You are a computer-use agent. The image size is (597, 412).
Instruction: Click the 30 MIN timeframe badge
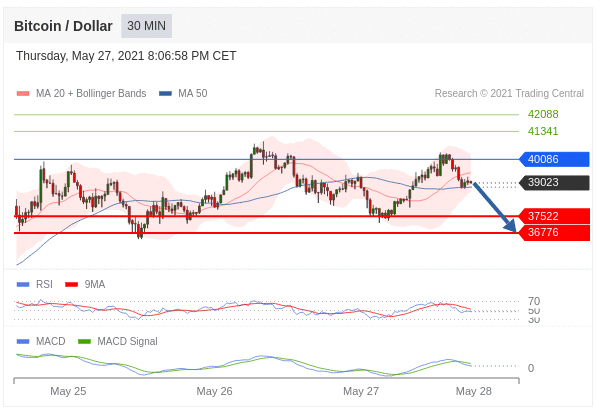click(147, 26)
